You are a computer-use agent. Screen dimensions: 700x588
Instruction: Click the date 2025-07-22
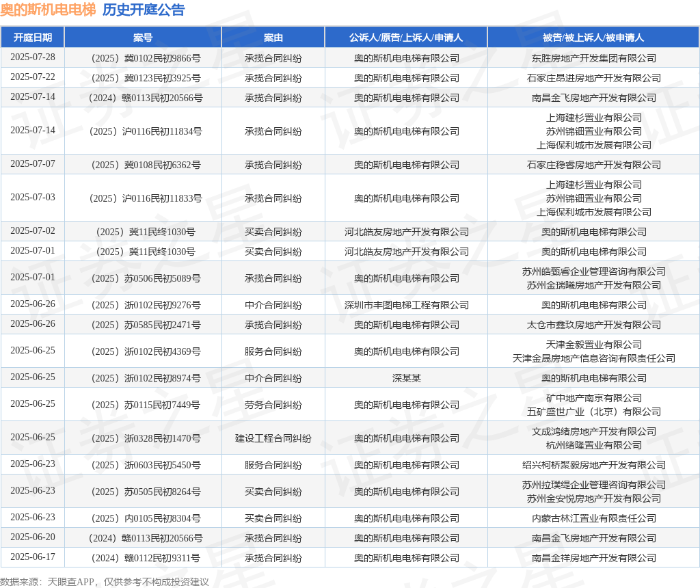point(33,77)
